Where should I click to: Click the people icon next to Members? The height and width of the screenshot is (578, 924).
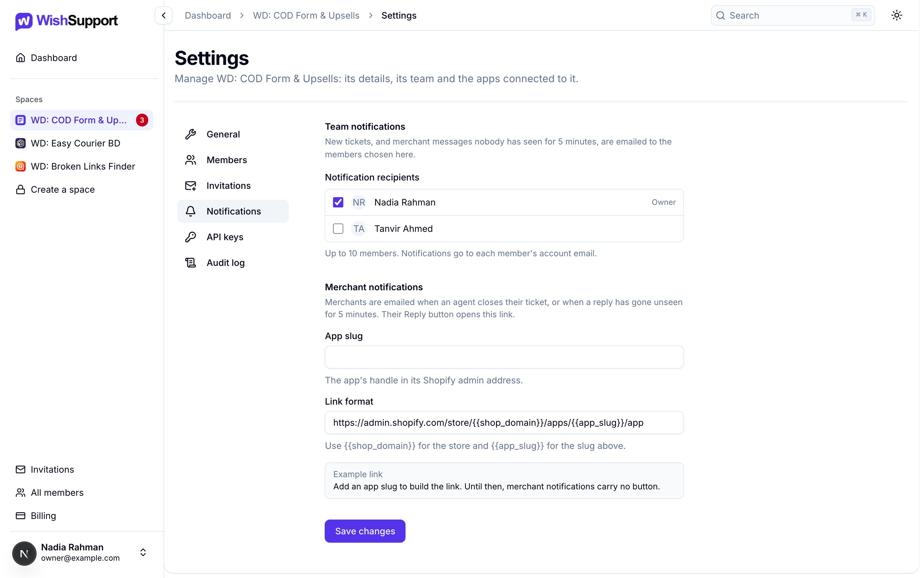[x=191, y=160]
